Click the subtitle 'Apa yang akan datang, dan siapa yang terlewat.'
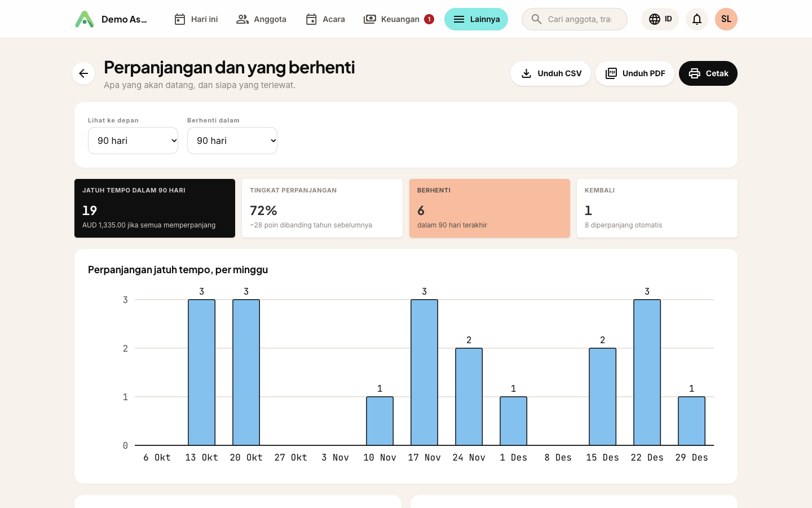812x508 pixels. (x=200, y=85)
